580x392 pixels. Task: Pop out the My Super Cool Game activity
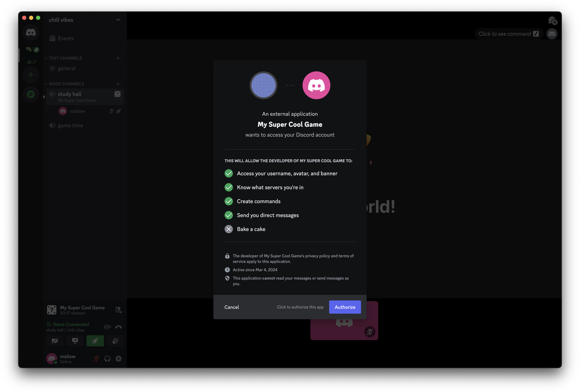(x=118, y=310)
